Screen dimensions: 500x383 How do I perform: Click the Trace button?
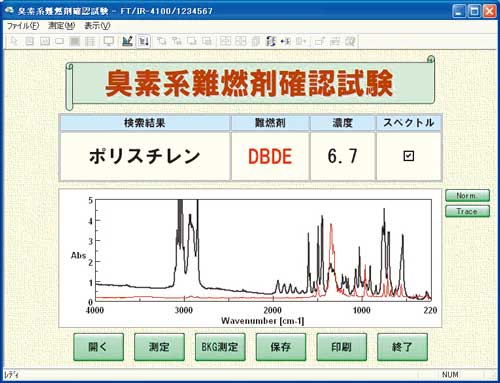467,211
